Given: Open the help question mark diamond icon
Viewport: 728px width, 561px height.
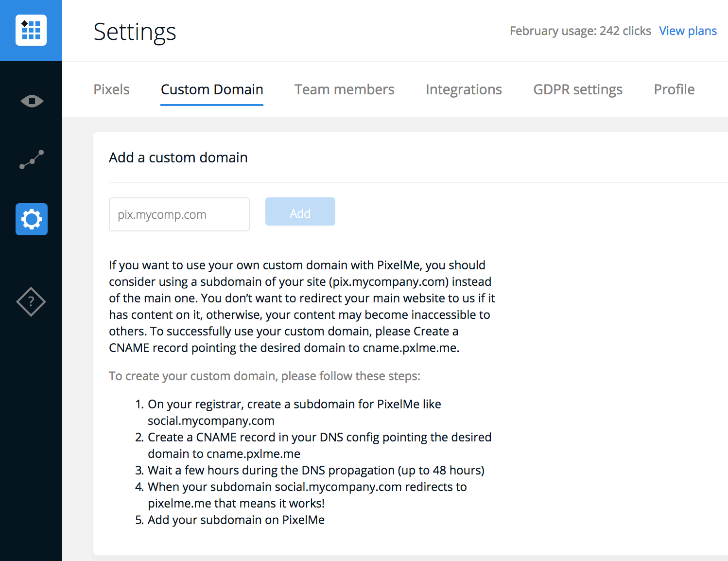Looking at the screenshot, I should coord(31,302).
